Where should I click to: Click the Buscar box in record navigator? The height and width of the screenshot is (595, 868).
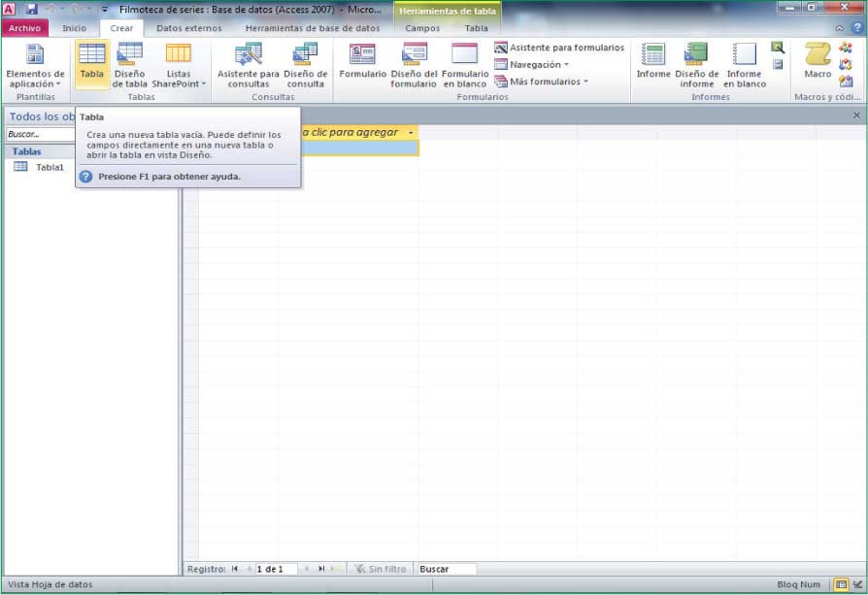447,569
